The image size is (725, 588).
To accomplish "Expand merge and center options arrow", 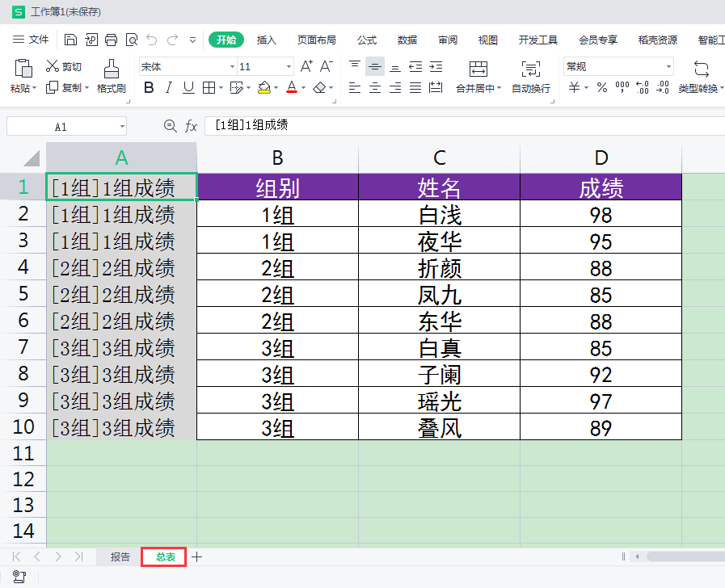I will point(499,88).
